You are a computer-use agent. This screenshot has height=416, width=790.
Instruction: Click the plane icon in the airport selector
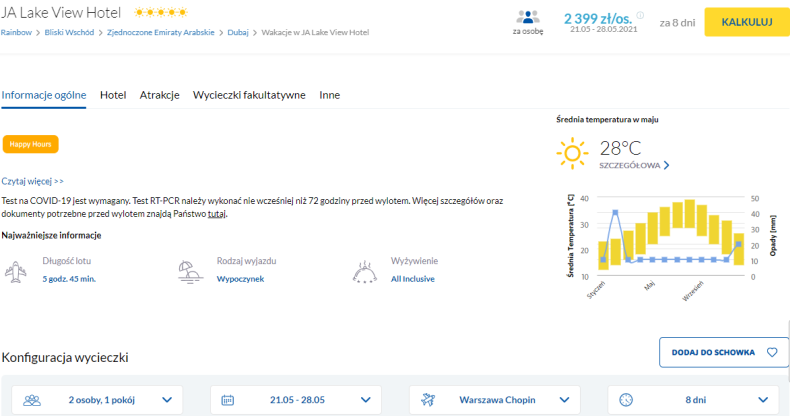click(x=428, y=400)
